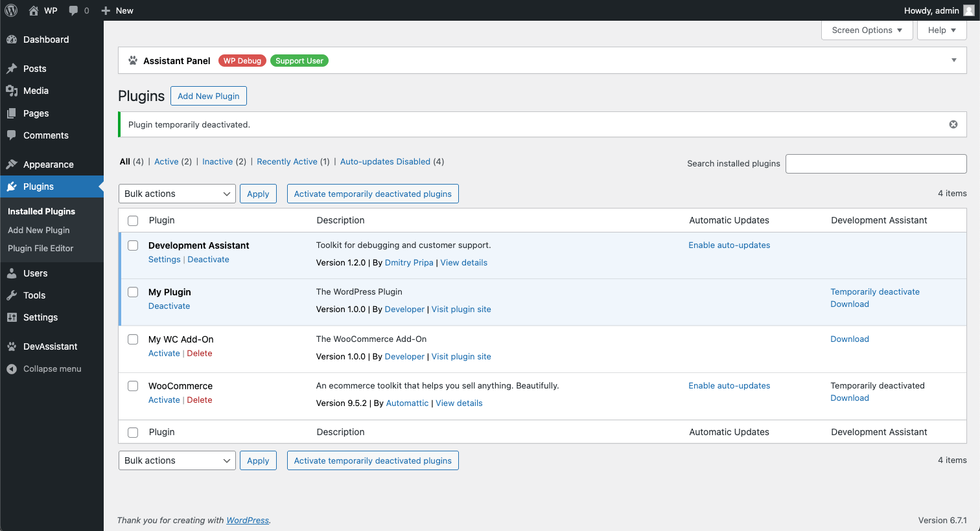980x531 pixels.
Task: Click the Dashboard gauge icon
Action: point(12,40)
